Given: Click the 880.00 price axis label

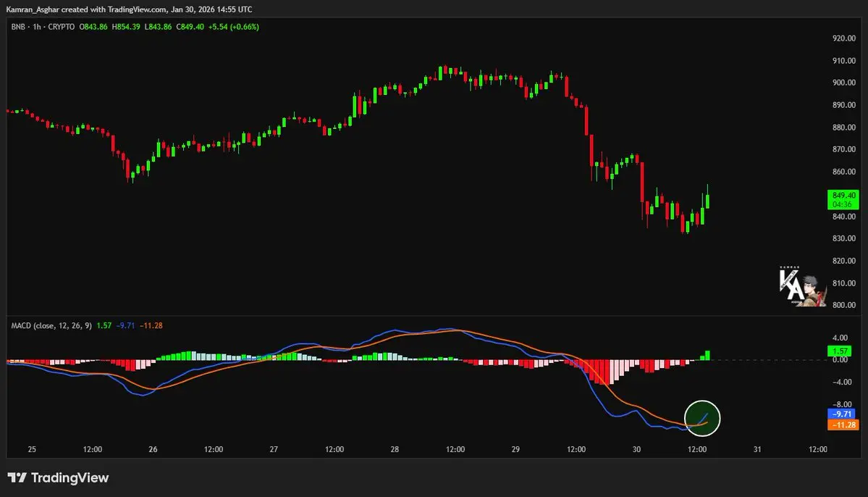Looking at the screenshot, I should [844, 128].
